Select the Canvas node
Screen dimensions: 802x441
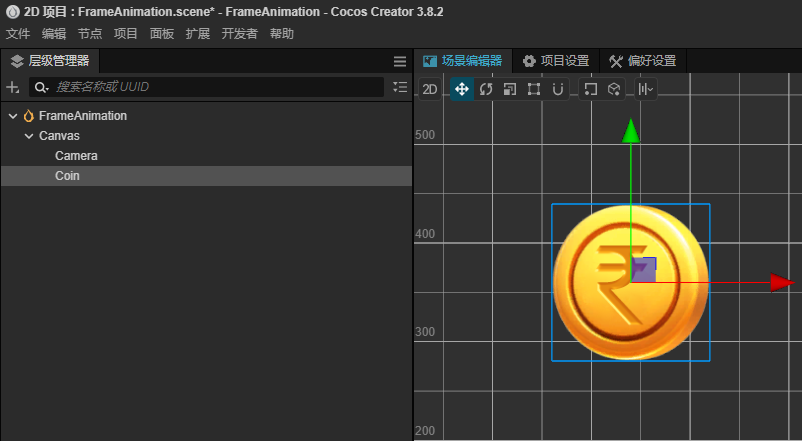point(206,136)
